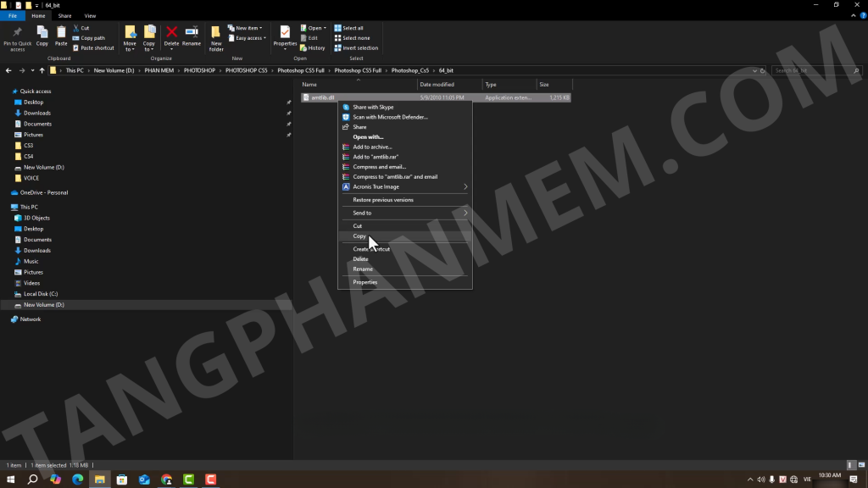Viewport: 868px width, 488px height.
Task: Open Properties from the ribbon
Action: click(x=285, y=35)
